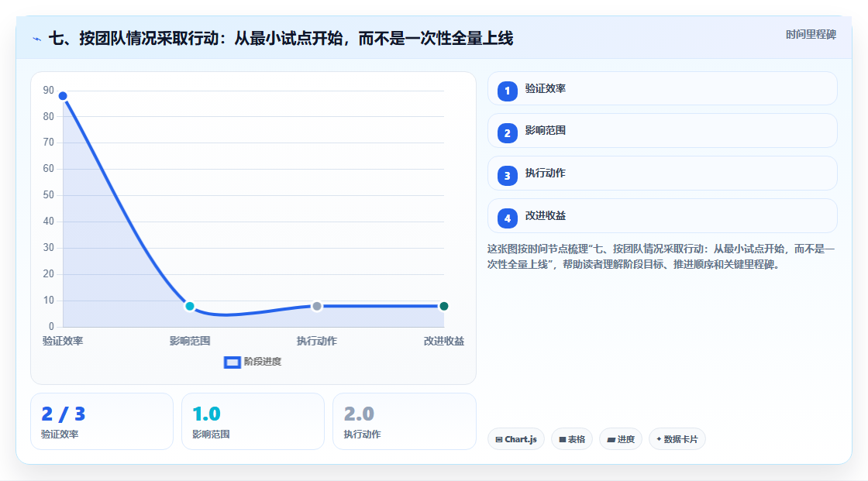868x481 pixels.
Task: Click the y-axis value 90
Action: [49, 90]
